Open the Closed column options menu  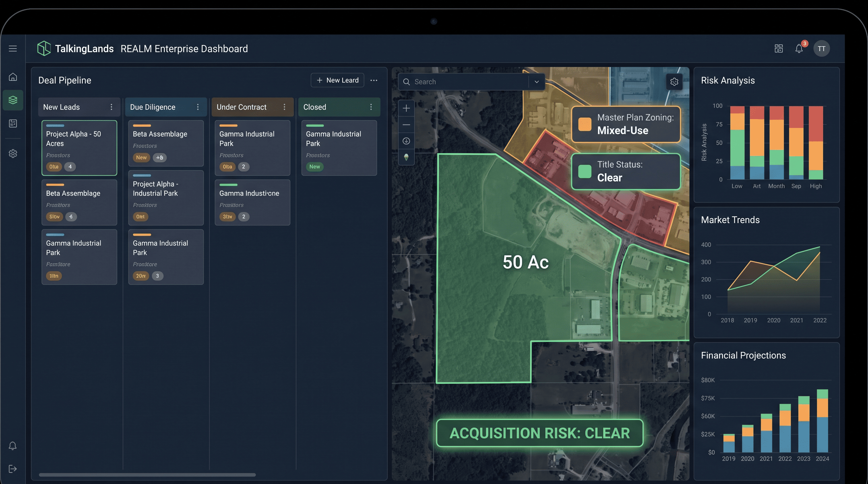click(371, 107)
